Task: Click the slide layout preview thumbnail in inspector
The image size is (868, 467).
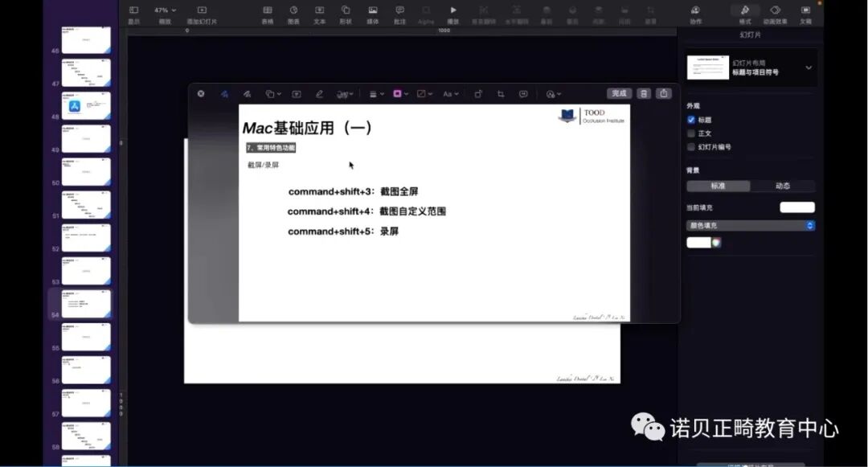Action: pyautogui.click(x=707, y=68)
